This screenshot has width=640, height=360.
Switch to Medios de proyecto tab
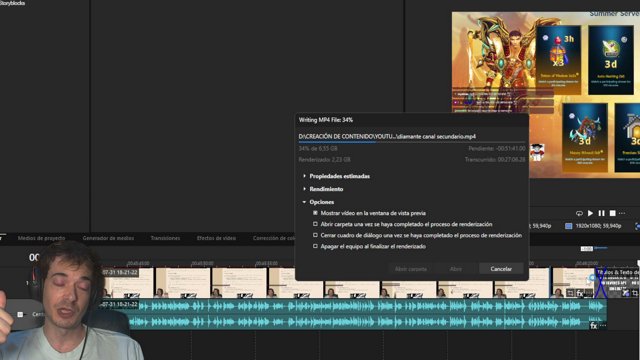41,238
